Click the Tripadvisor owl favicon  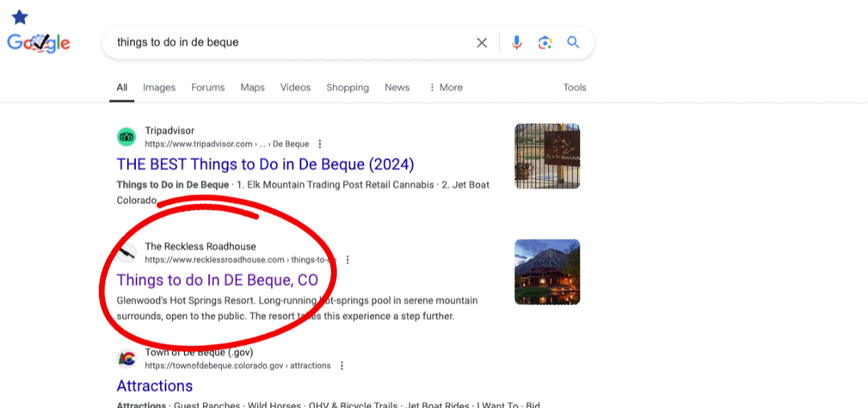[126, 137]
